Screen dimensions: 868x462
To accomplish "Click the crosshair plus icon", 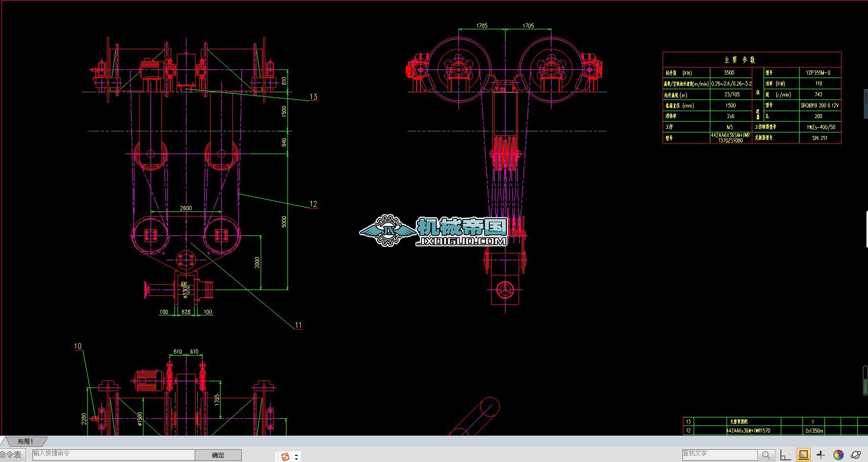I will (821, 455).
